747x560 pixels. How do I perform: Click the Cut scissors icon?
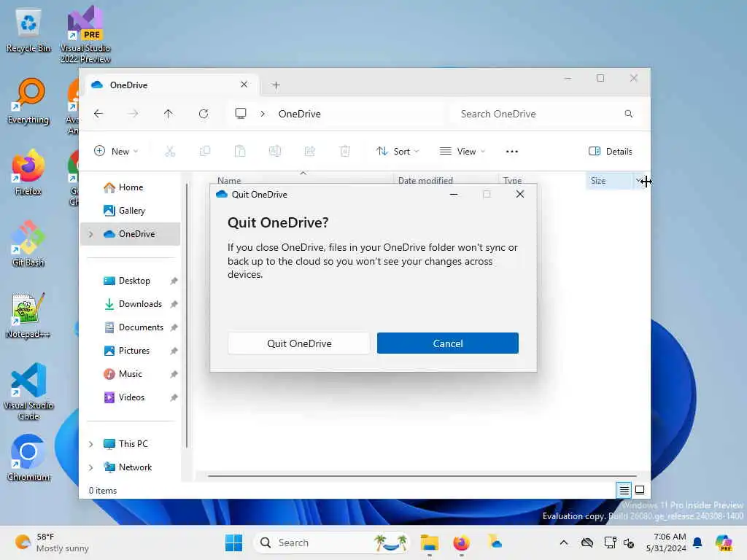(170, 152)
